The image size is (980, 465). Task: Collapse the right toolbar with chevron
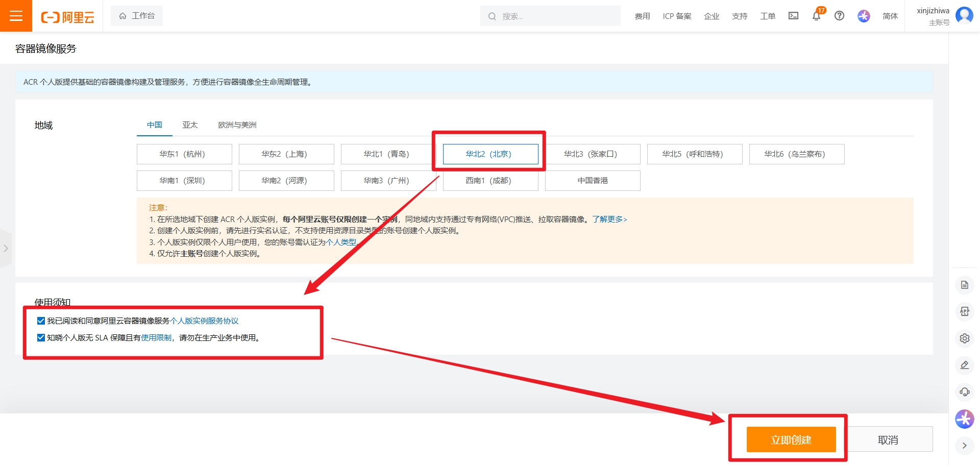pos(964,446)
